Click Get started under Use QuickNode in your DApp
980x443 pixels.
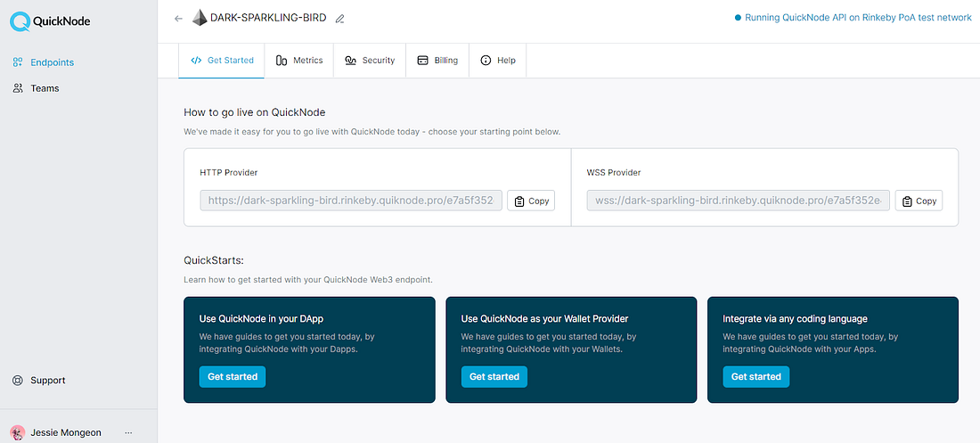tap(233, 377)
